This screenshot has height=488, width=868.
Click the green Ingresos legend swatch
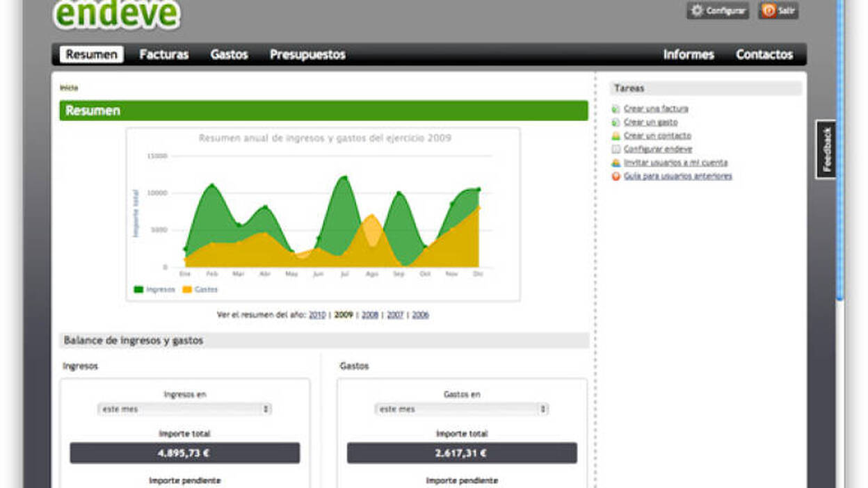tap(138, 290)
